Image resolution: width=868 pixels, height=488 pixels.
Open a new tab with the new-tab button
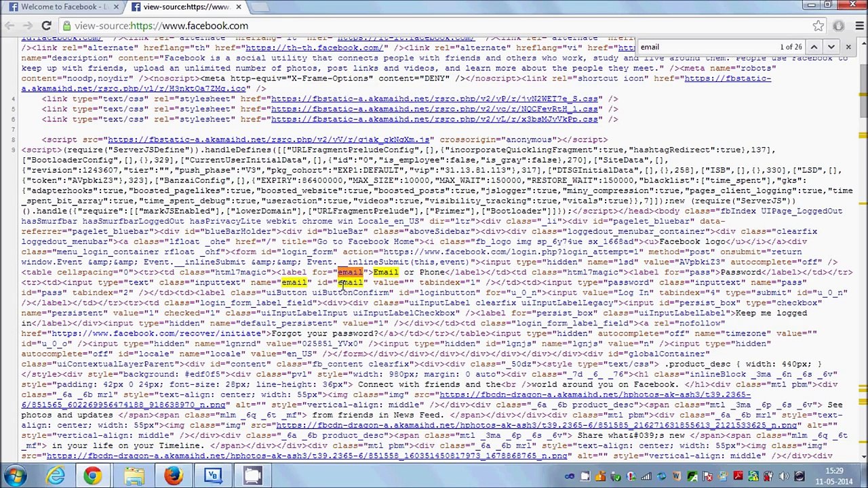click(260, 7)
